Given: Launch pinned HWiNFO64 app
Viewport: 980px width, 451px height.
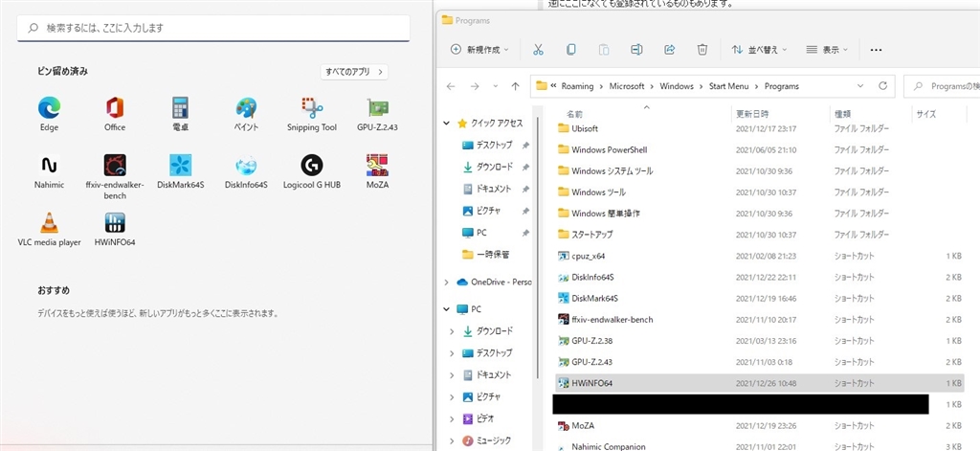Looking at the screenshot, I should point(115,229).
